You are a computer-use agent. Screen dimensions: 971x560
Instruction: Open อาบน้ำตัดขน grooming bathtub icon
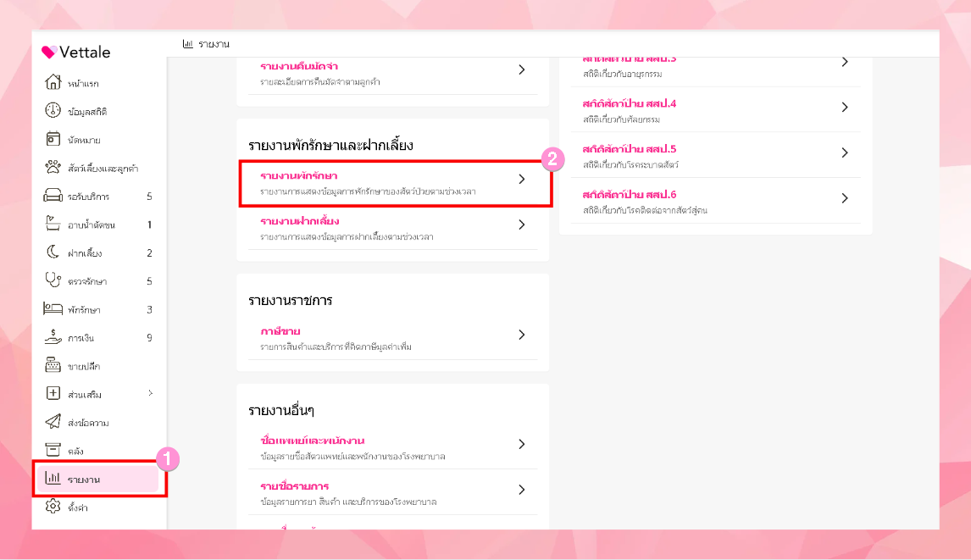pos(53,224)
